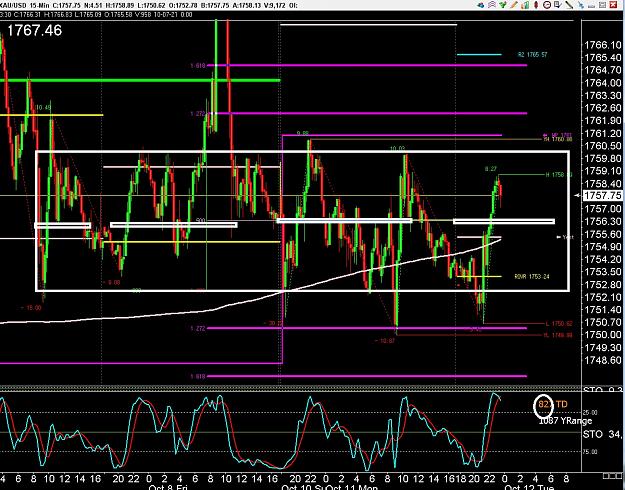Click the 1748.60 price axis label

click(x=603, y=360)
